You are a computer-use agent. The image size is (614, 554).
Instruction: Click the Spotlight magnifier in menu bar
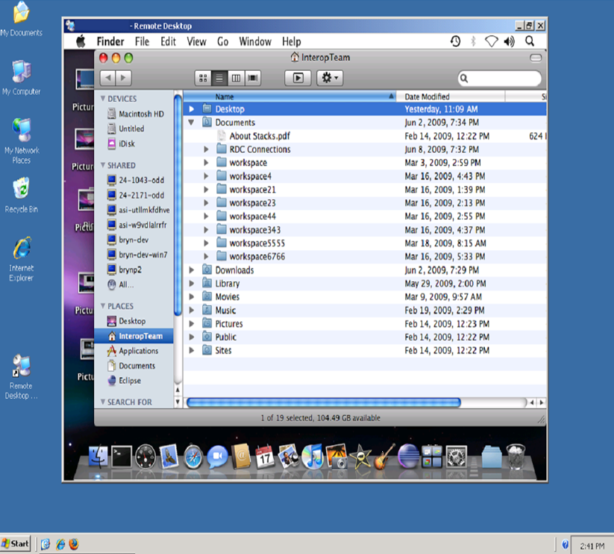point(529,42)
